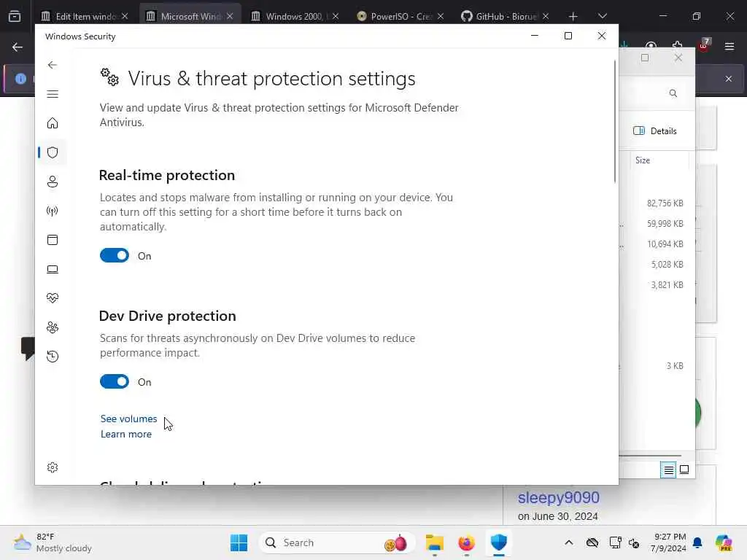747x560 pixels.
Task: Open browser extensions puzzle icon
Action: pos(677,45)
